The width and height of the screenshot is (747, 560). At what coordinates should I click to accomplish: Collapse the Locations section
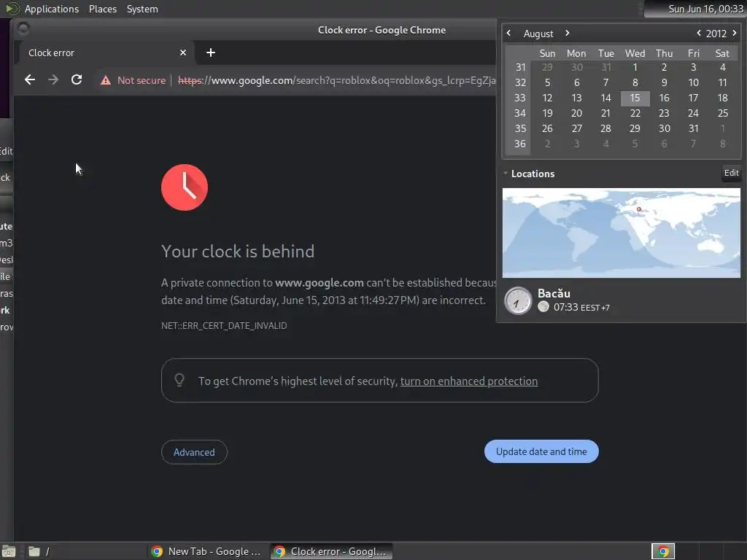[x=506, y=174]
